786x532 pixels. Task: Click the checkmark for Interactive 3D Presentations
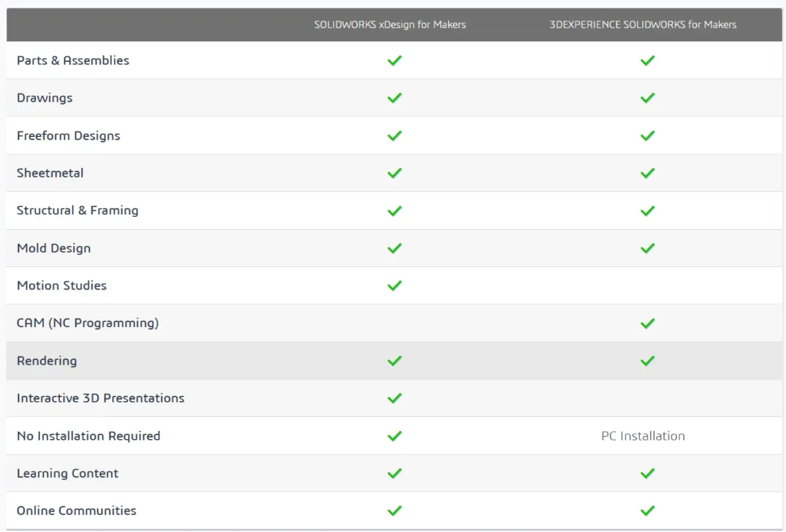pos(394,398)
